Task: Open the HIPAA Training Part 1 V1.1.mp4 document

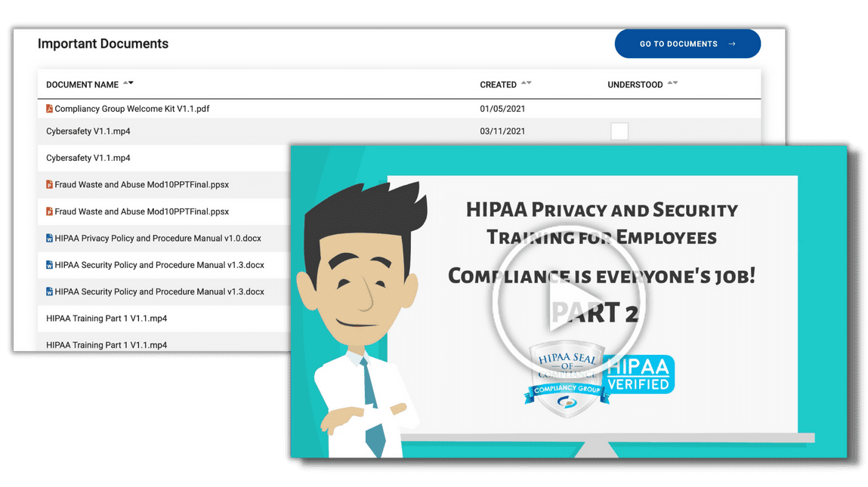Action: [x=98, y=319]
